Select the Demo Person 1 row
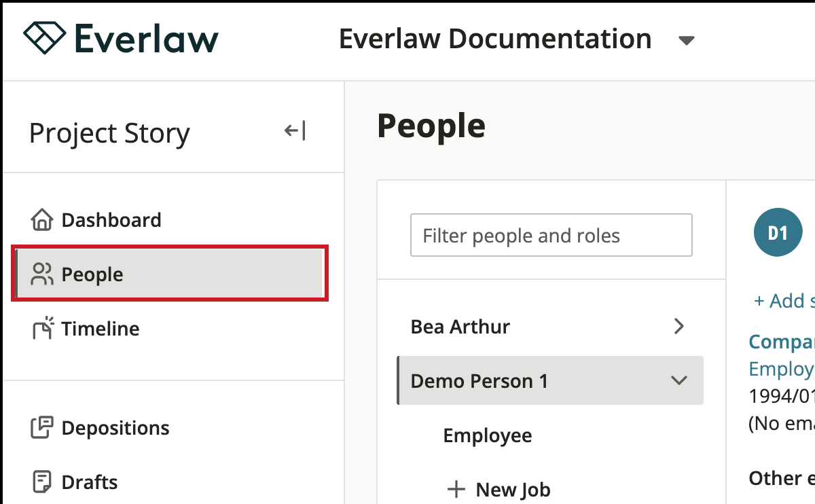Image resolution: width=815 pixels, height=504 pixels. 550,381
